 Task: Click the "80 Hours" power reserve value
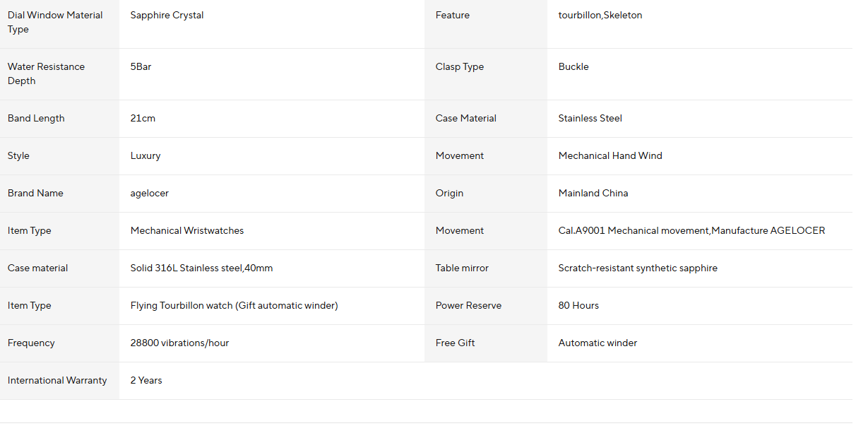click(578, 306)
